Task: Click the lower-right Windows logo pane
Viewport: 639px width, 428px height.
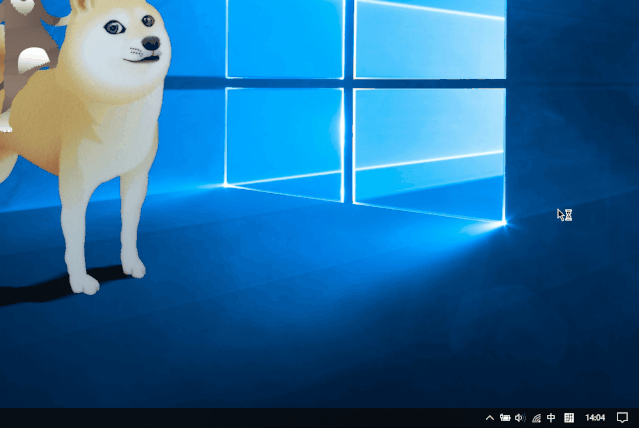Action: click(x=430, y=150)
